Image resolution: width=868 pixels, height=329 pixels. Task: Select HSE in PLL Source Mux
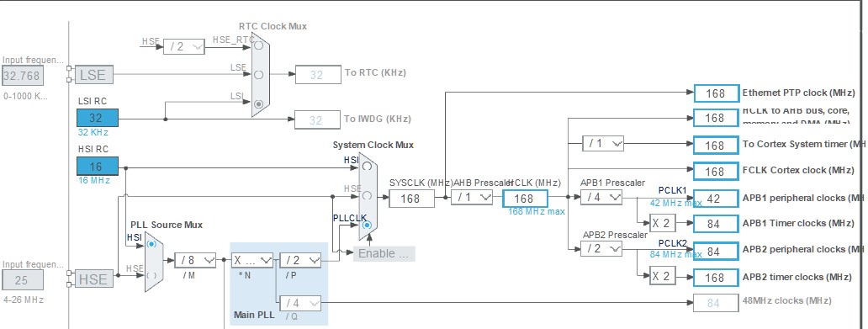(x=151, y=274)
